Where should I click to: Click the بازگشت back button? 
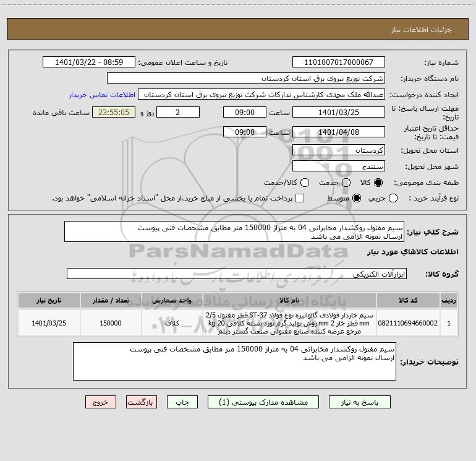(x=142, y=402)
